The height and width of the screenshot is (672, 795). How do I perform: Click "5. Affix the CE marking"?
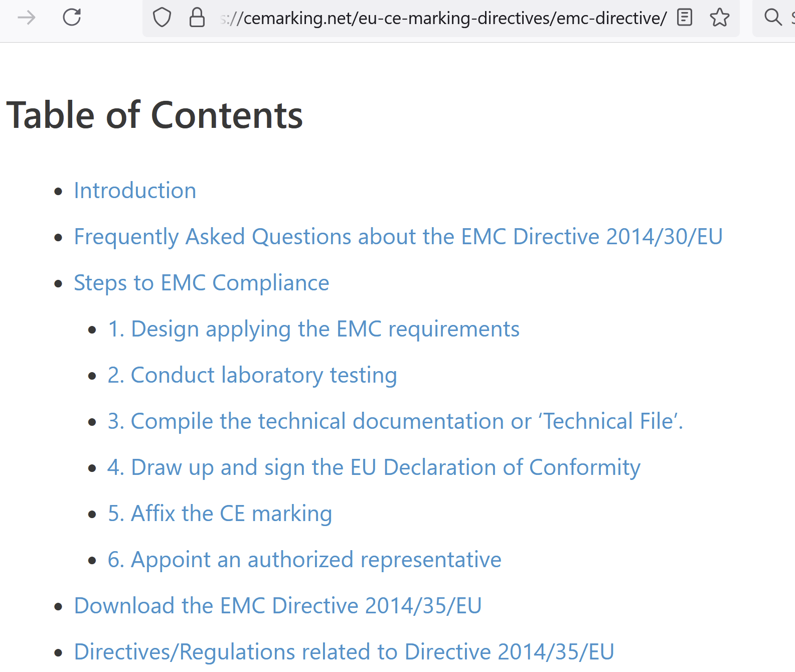click(220, 514)
